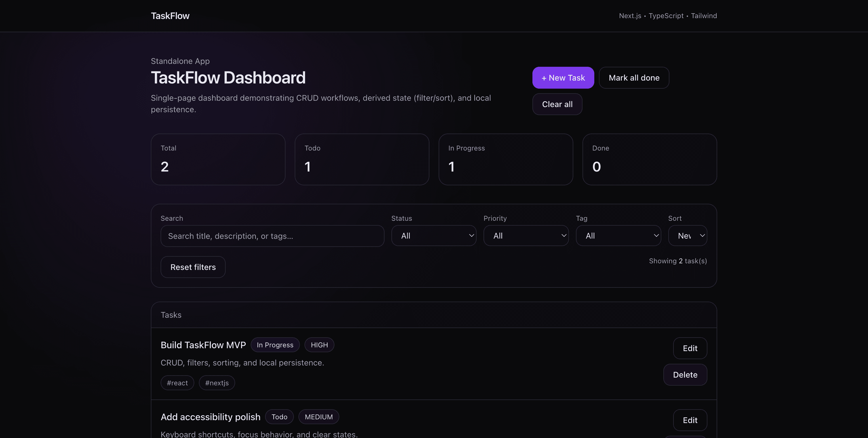
Task: Open the Sort order dropdown
Action: (688, 235)
